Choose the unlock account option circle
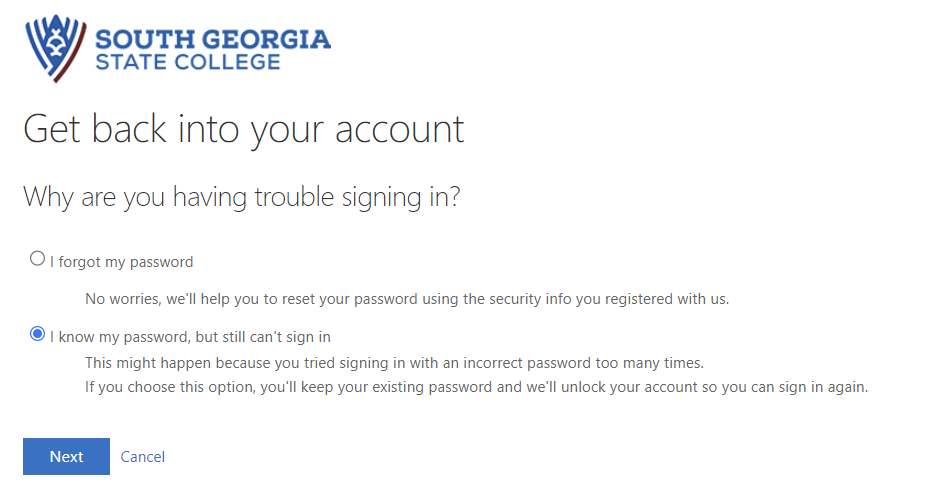Screen dimensions: 940x498 [x=38, y=334]
